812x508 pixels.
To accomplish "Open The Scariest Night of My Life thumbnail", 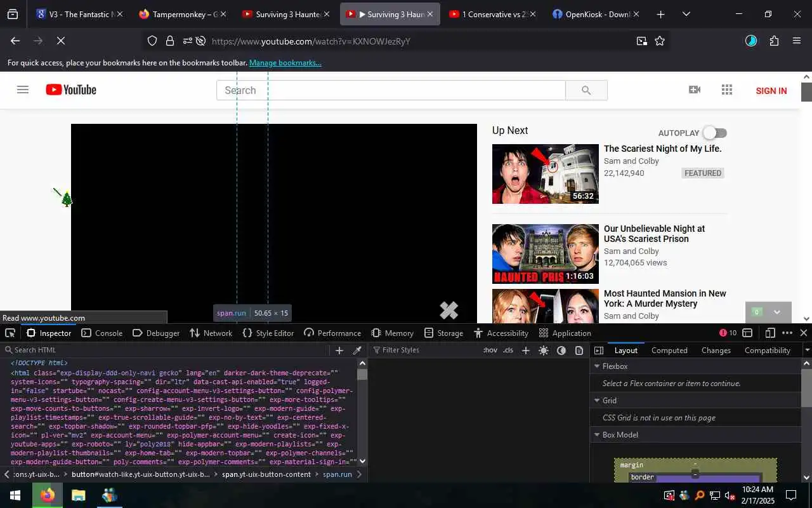I will pos(546,174).
